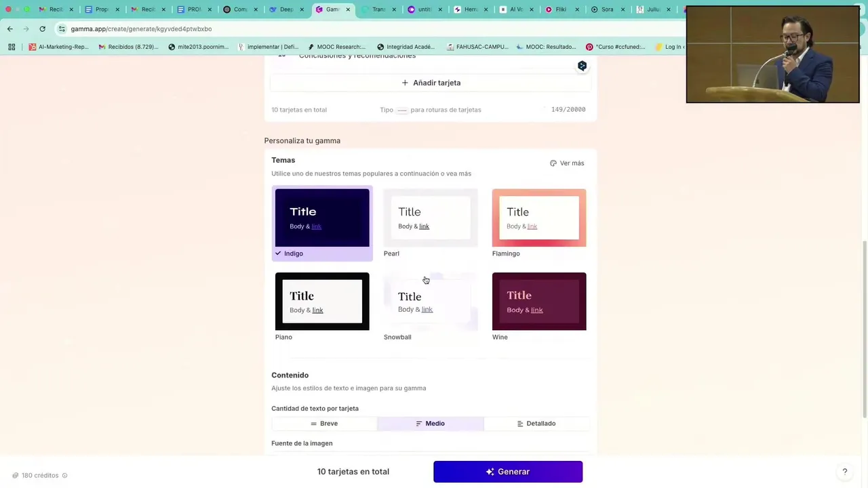
Task: Set text amount to Detallado
Action: pos(536,424)
